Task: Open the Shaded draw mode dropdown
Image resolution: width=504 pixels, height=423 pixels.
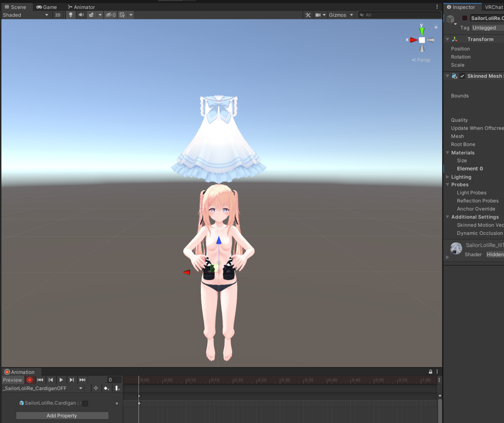Action: (x=26, y=15)
